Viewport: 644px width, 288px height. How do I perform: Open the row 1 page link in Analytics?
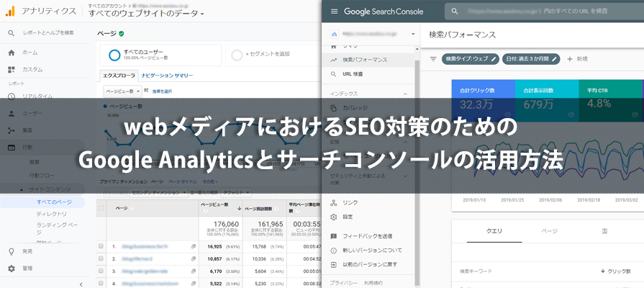pos(145,246)
